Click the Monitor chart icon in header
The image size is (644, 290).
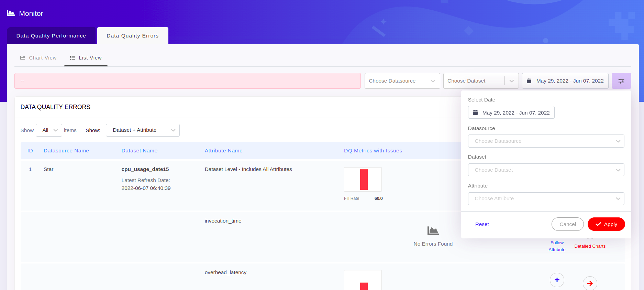pos(11,13)
